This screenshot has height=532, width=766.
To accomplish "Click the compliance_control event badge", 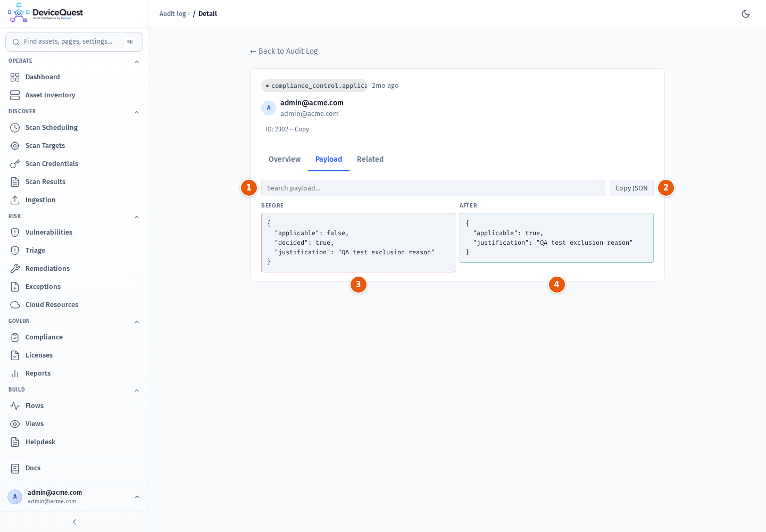I will pos(314,86).
